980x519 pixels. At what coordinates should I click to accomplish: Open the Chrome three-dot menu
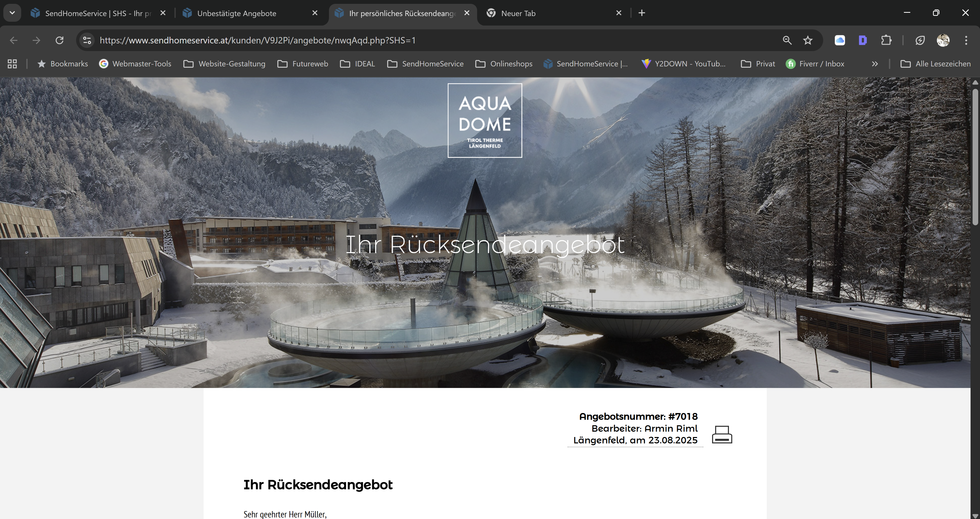click(966, 40)
